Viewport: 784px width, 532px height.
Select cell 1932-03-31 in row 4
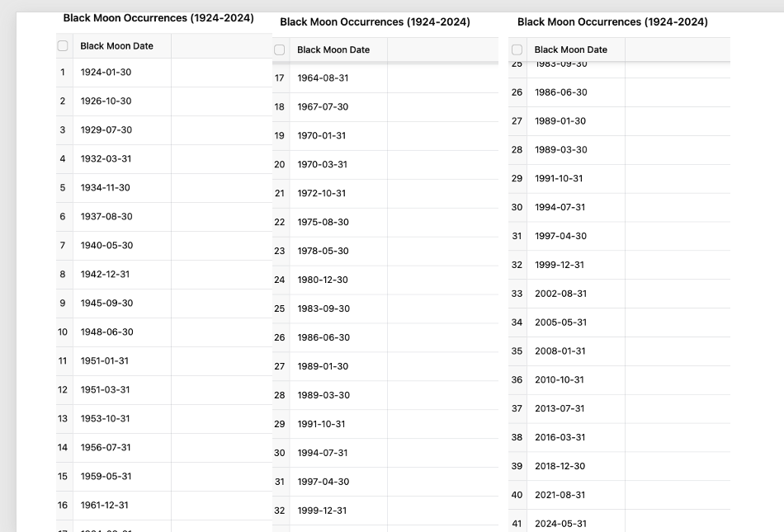pyautogui.click(x=122, y=159)
